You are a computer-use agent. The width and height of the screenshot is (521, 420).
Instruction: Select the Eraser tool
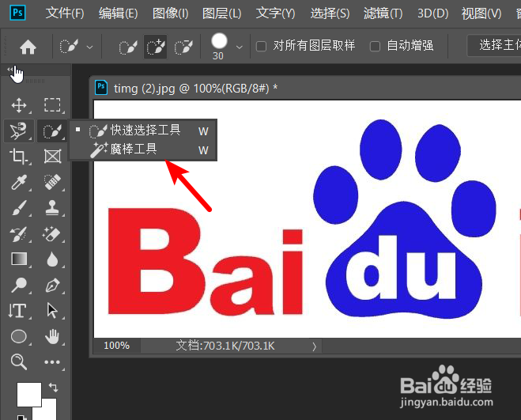click(x=52, y=234)
